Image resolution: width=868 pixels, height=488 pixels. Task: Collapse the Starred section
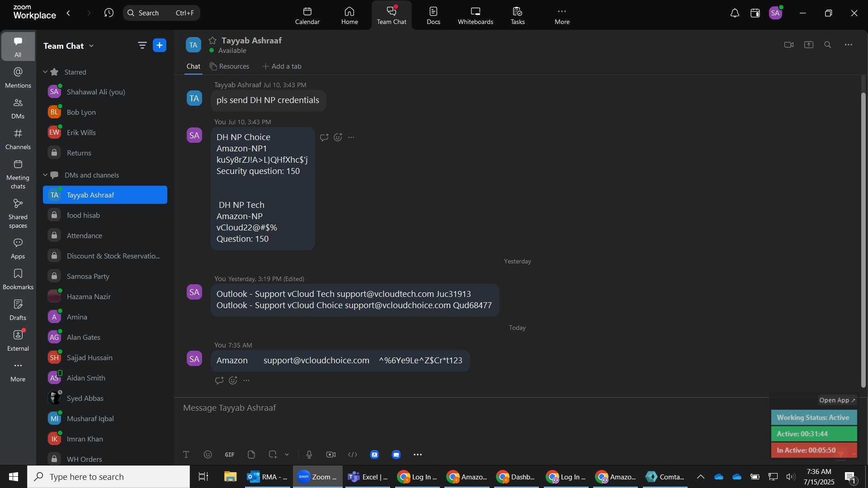pyautogui.click(x=45, y=72)
